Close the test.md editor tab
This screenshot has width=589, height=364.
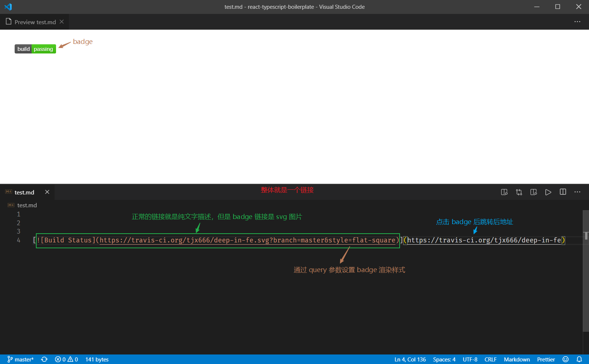pyautogui.click(x=47, y=192)
